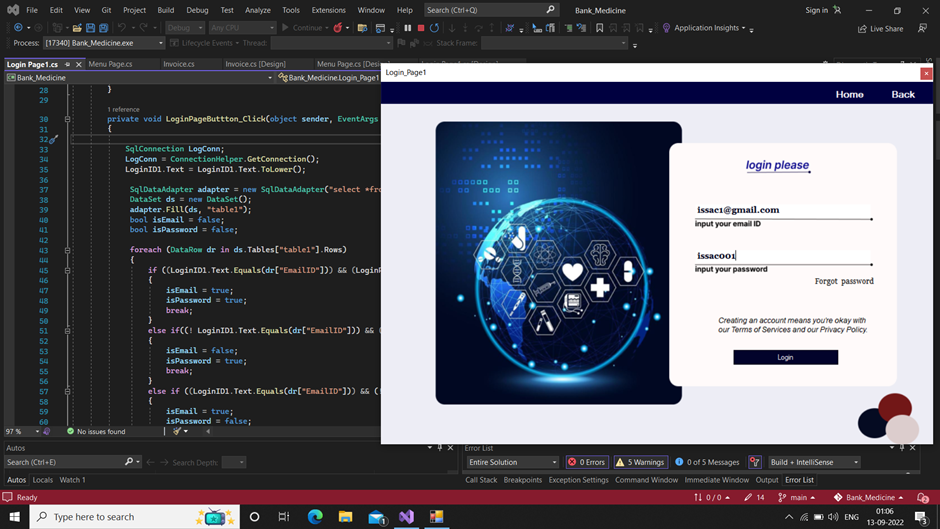Click the notifications bell in status bar
940x529 pixels.
click(921, 497)
